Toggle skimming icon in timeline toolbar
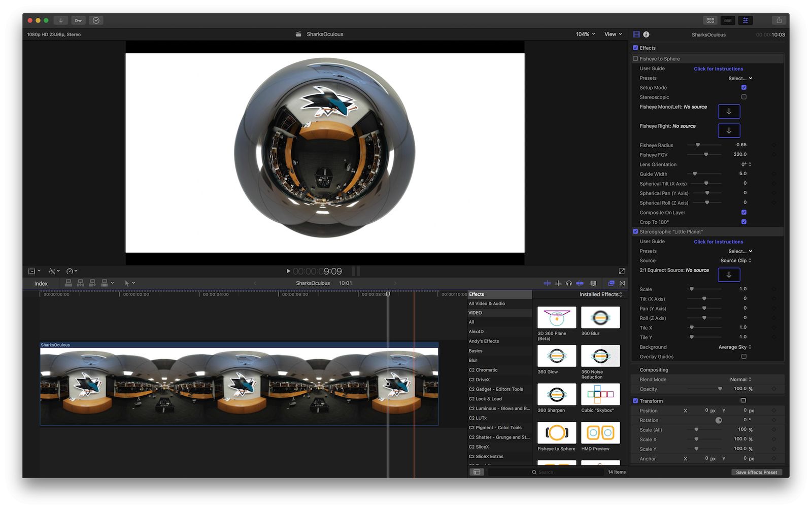 547,283
